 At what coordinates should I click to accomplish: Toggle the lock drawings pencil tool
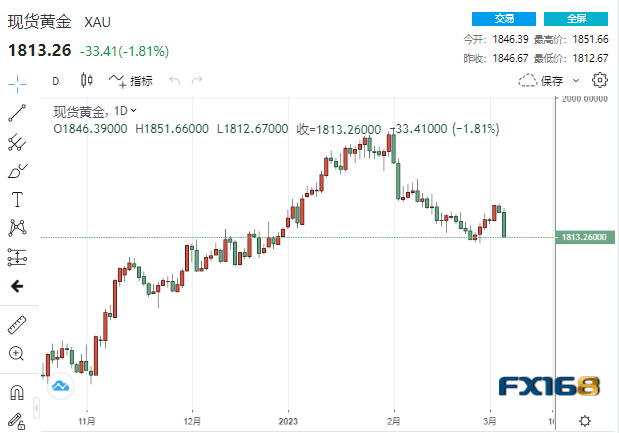(17, 420)
